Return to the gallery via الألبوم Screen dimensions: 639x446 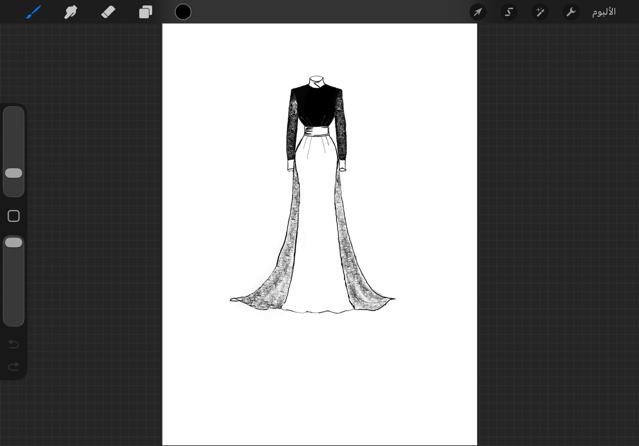[604, 12]
